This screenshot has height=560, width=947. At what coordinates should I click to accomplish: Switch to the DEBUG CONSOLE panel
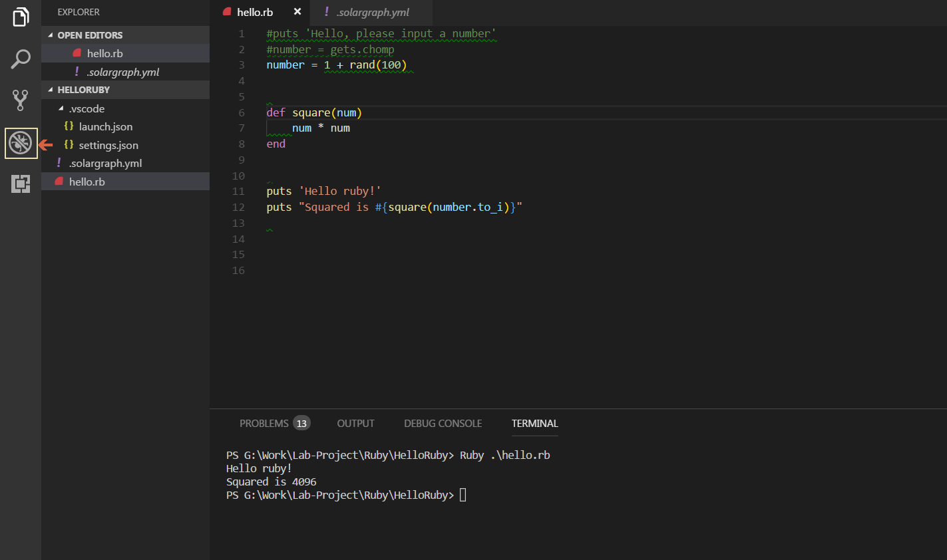(x=443, y=423)
